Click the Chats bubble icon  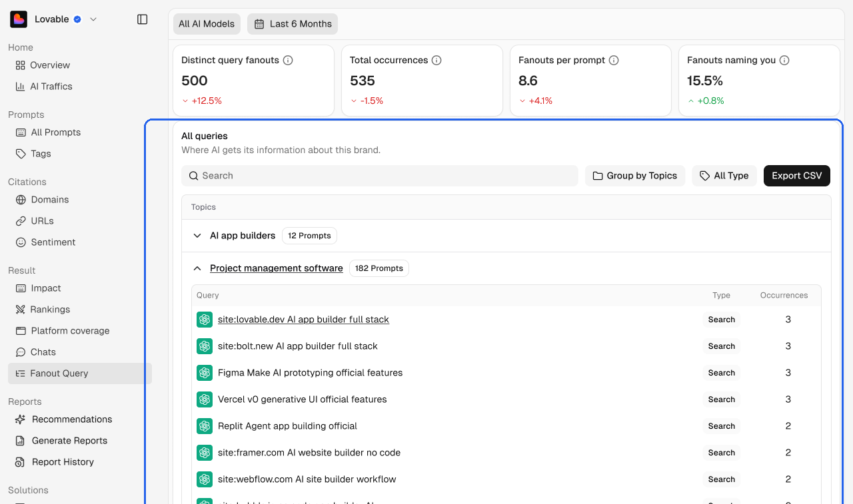(x=21, y=352)
